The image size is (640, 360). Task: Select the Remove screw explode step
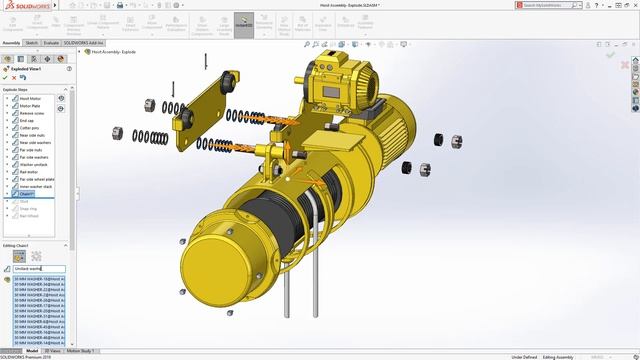click(x=31, y=113)
